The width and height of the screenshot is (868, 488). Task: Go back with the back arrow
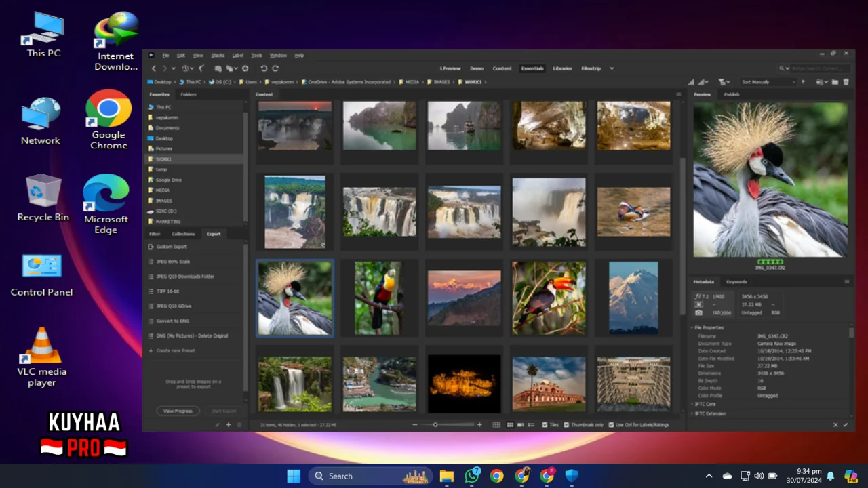pos(154,68)
